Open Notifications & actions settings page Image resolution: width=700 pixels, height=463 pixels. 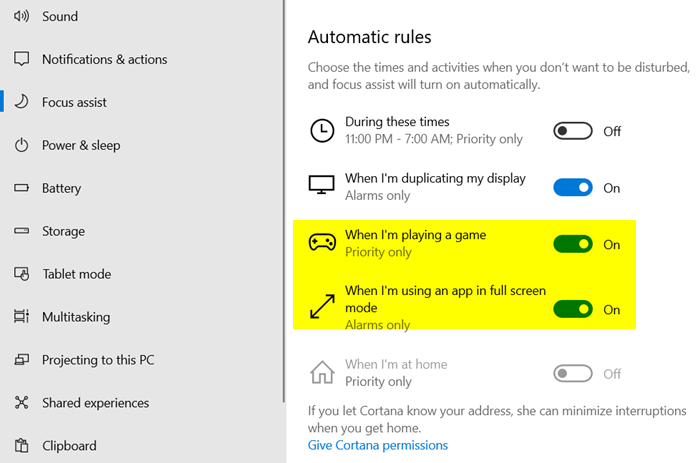(104, 59)
